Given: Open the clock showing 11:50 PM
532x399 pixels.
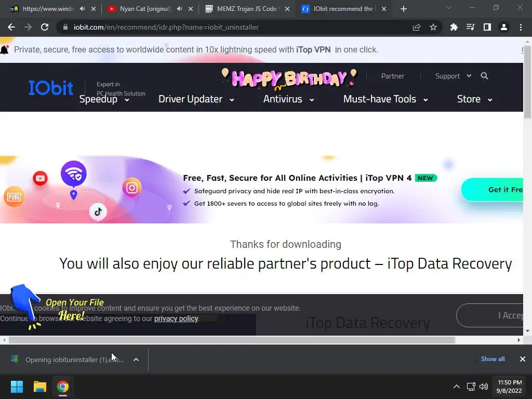Looking at the screenshot, I should 509,387.
